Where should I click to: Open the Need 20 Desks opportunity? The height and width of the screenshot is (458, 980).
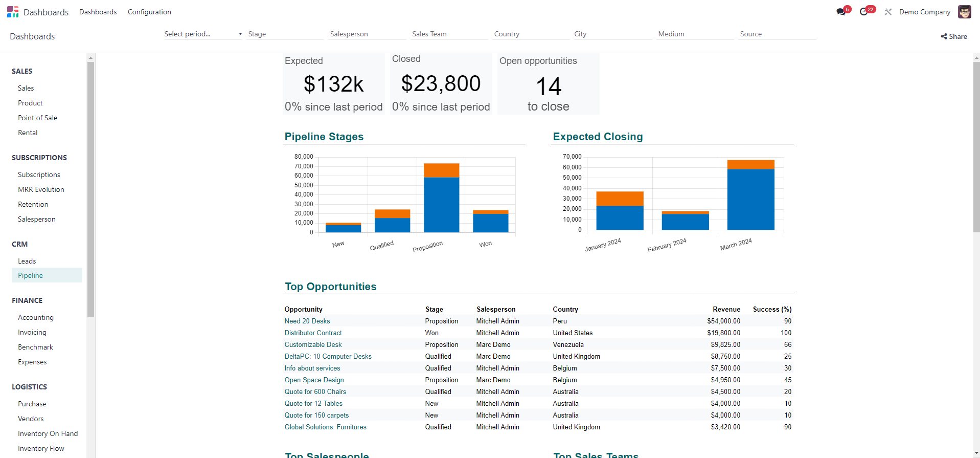coord(307,321)
